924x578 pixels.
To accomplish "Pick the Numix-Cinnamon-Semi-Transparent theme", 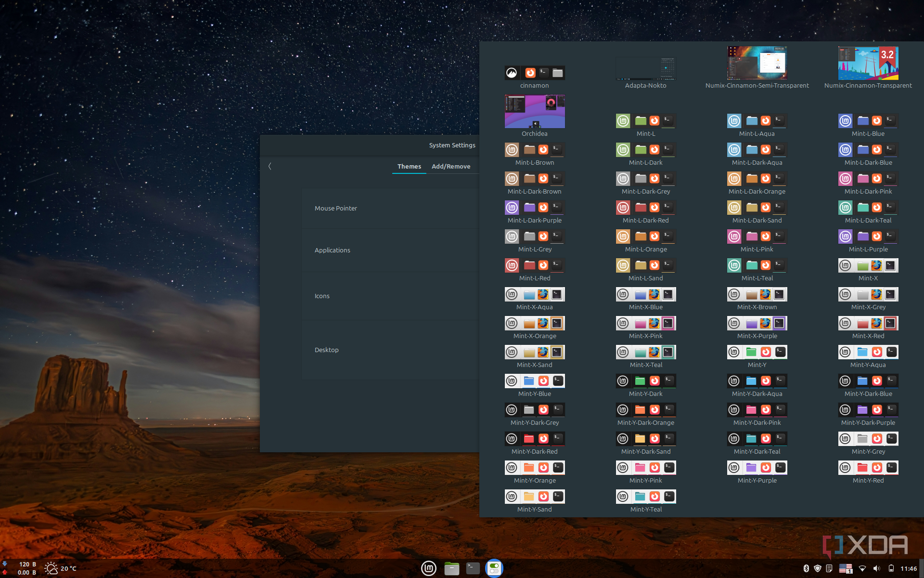I will click(x=757, y=63).
